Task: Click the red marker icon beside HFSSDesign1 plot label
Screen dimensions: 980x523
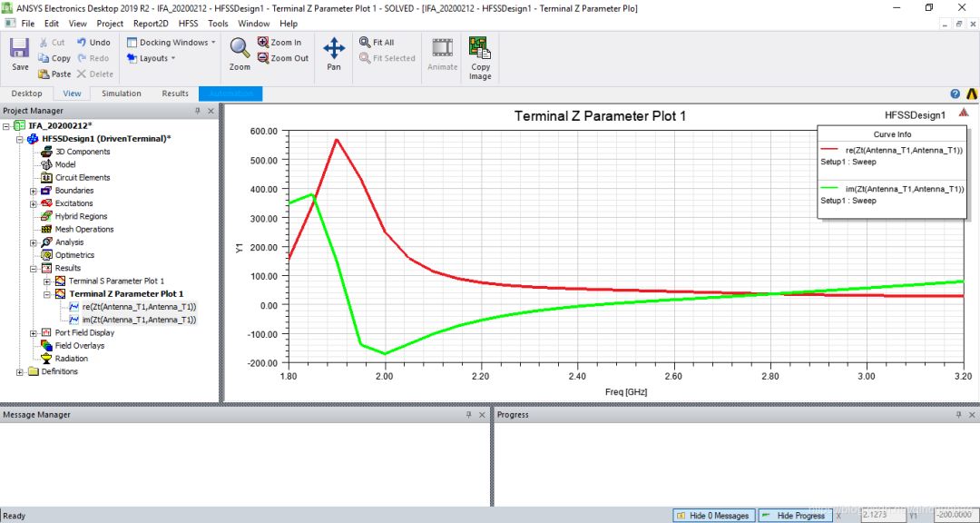Action: click(964, 113)
